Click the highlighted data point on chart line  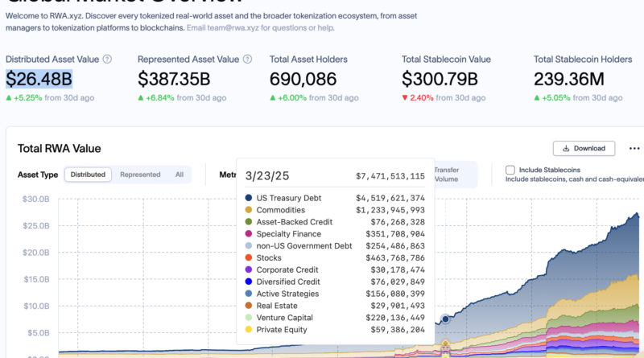pos(445,319)
